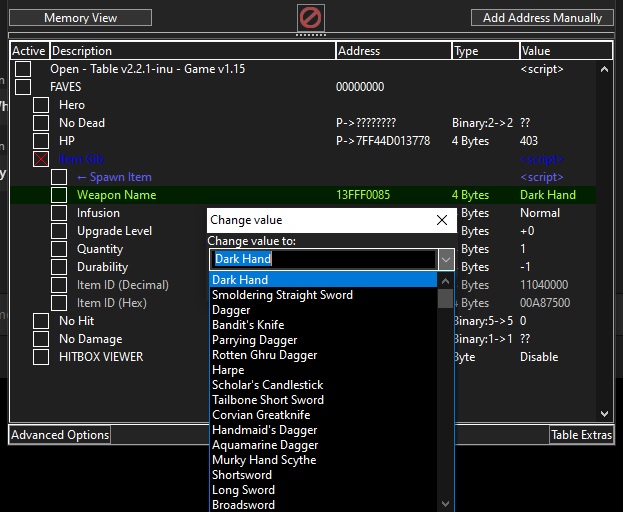Sort by the Description column header

(190, 51)
